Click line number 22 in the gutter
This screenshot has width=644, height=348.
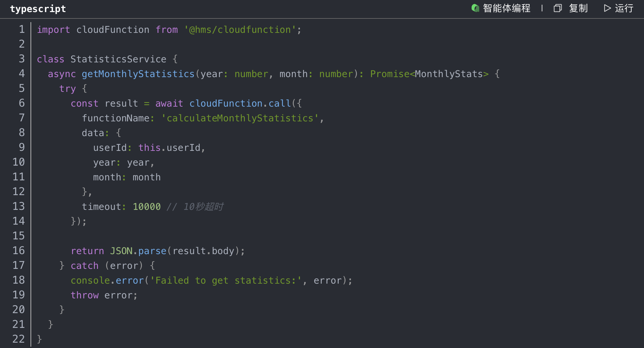click(19, 339)
